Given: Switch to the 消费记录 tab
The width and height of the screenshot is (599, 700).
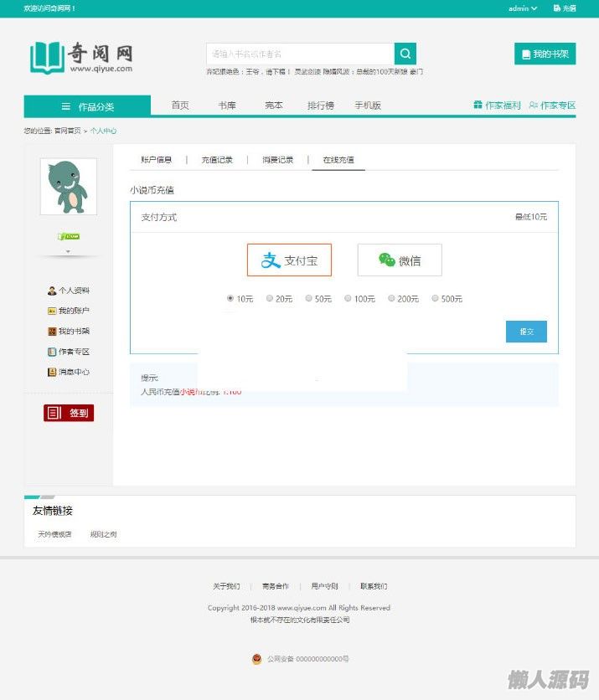Looking at the screenshot, I should [x=277, y=160].
